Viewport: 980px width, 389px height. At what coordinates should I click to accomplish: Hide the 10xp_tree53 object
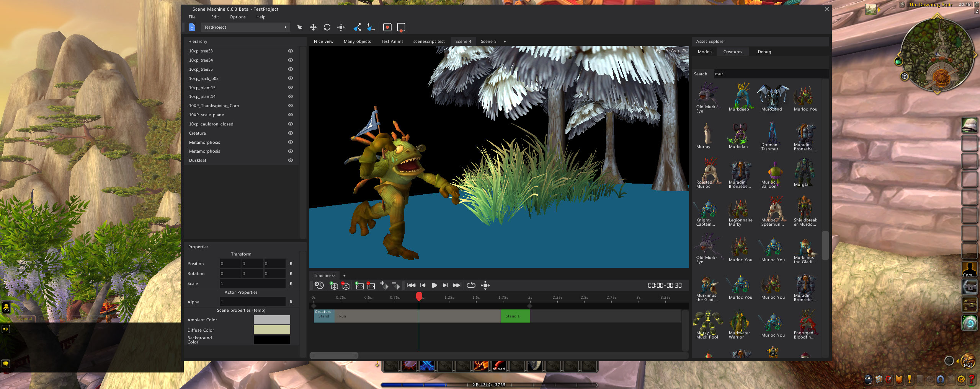pyautogui.click(x=291, y=51)
